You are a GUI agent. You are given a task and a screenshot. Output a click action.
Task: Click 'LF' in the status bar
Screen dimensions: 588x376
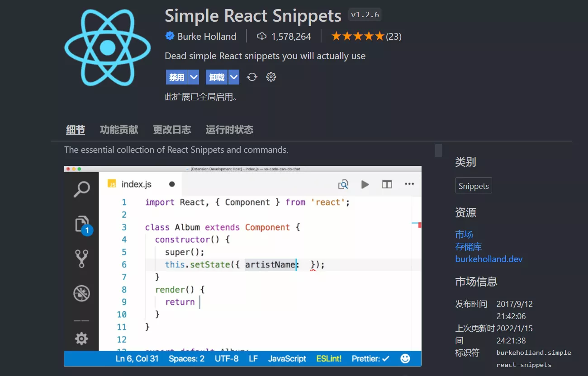tap(253, 358)
